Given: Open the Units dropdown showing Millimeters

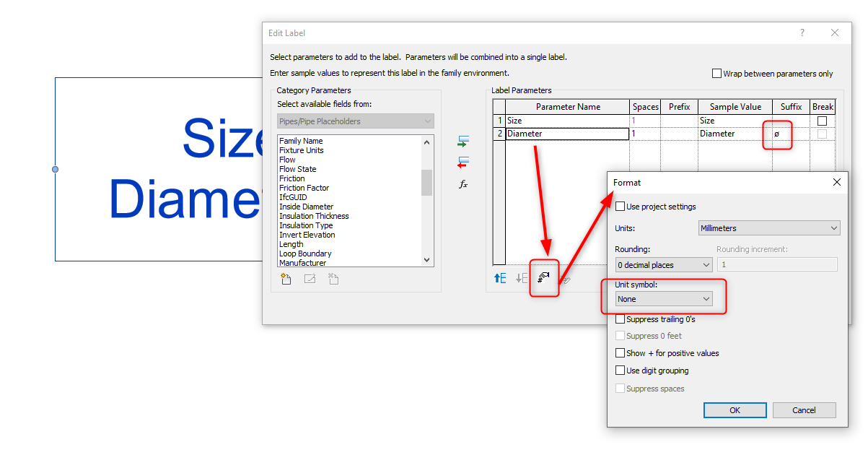Looking at the screenshot, I should tap(769, 227).
